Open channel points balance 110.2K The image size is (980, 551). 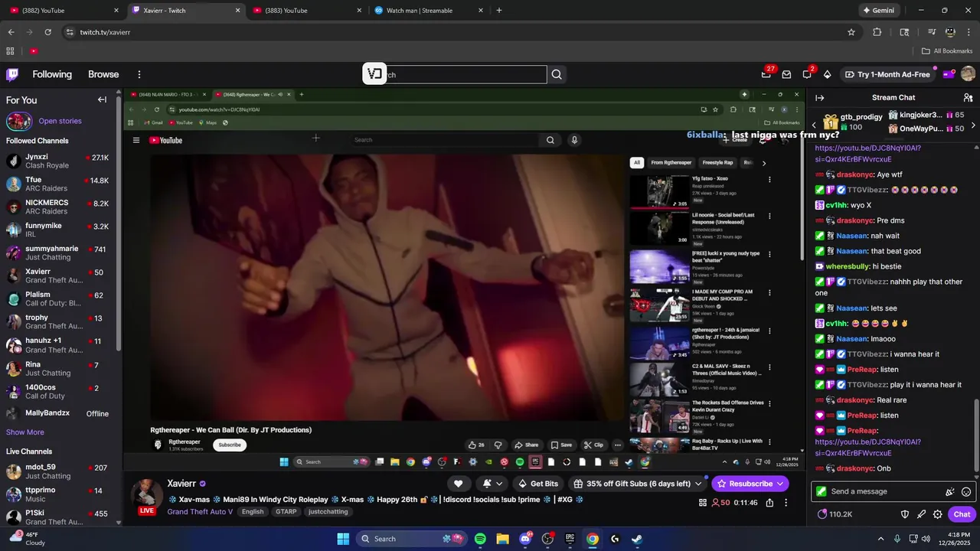[835, 514]
